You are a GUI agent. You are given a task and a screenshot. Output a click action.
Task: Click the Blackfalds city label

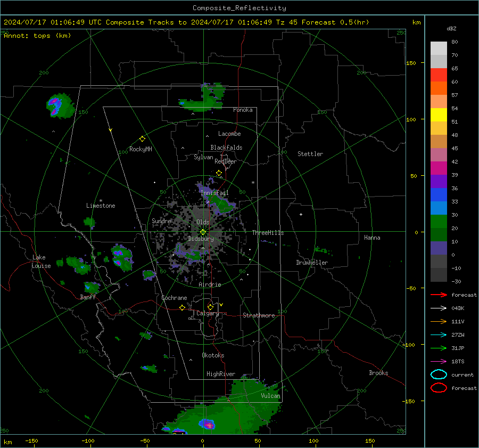tap(226, 148)
